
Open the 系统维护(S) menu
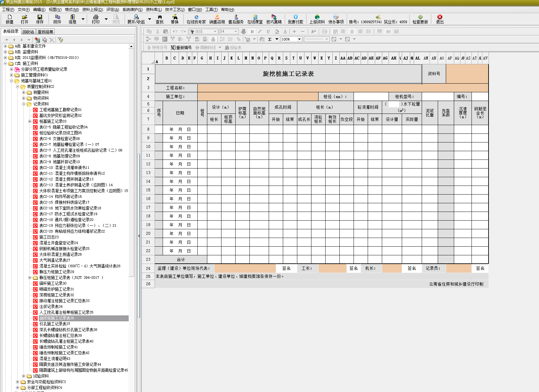(x=132, y=10)
